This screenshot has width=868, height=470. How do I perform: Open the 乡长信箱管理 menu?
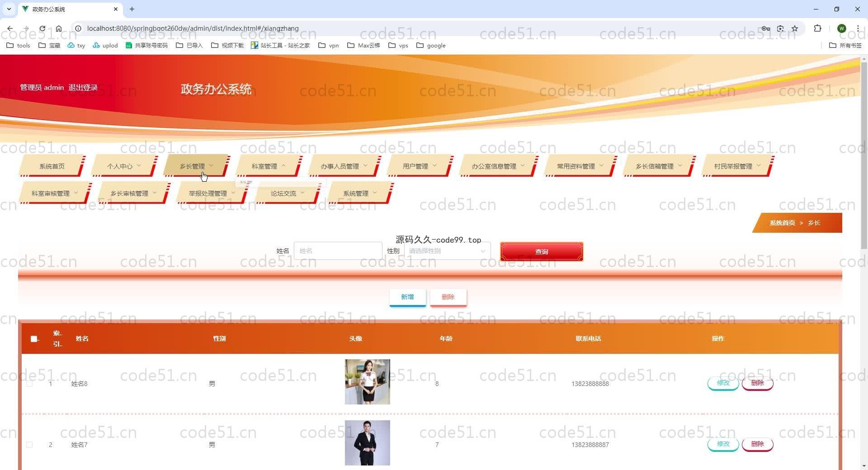659,166
